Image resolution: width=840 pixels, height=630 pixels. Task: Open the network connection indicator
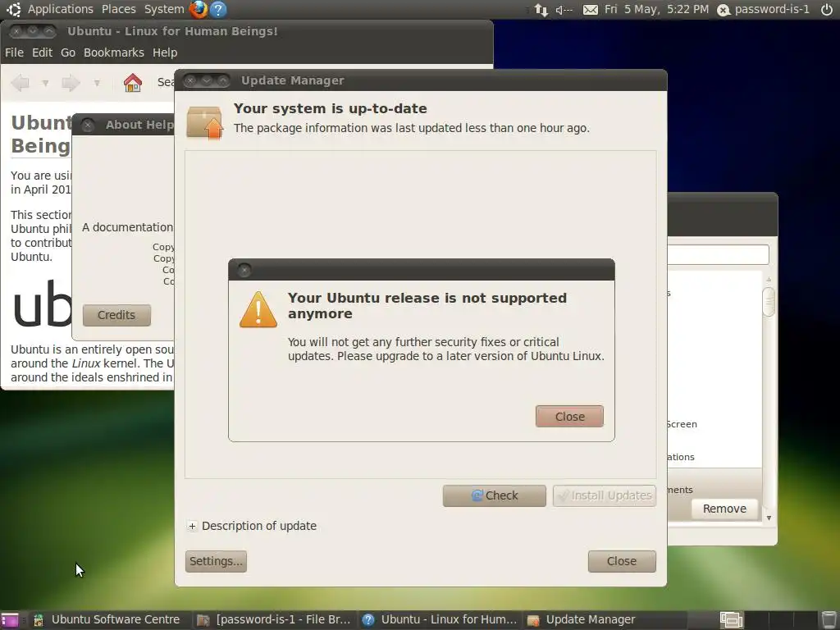coord(541,10)
